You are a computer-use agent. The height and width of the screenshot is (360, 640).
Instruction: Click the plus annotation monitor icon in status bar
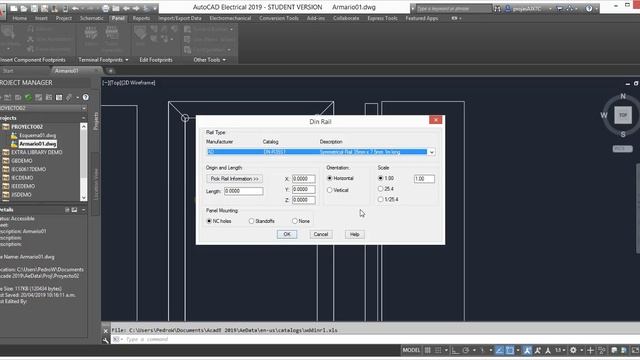(590, 350)
